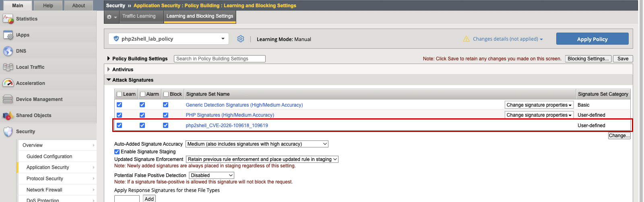This screenshot has width=644, height=202.
Task: Open Change signature properties for PHP Signatures
Action: (x=539, y=115)
